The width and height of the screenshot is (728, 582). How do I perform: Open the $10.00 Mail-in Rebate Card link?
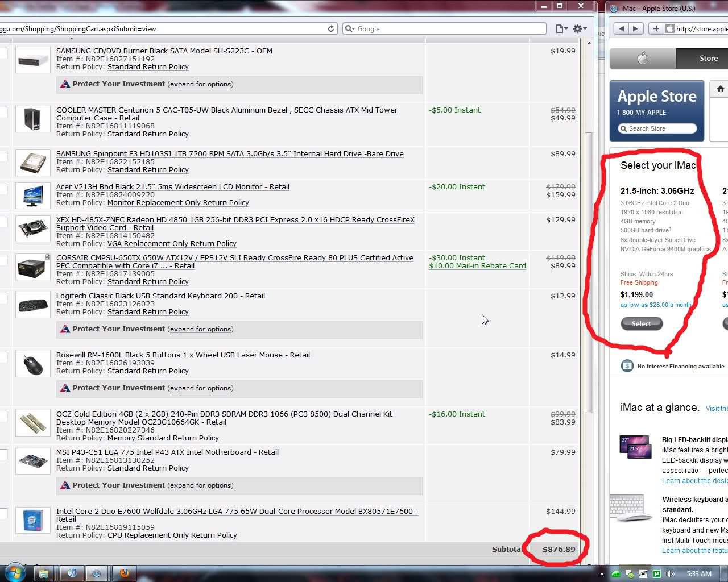pos(477,266)
